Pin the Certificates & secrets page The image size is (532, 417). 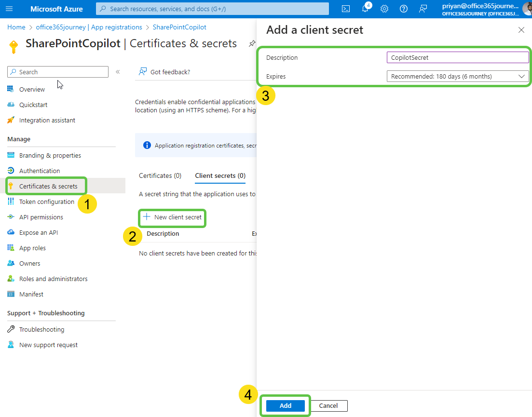[x=252, y=43]
